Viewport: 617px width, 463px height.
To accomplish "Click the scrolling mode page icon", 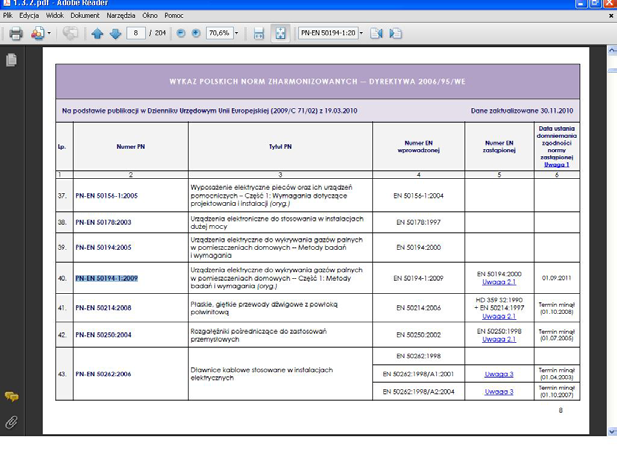I will [x=259, y=33].
